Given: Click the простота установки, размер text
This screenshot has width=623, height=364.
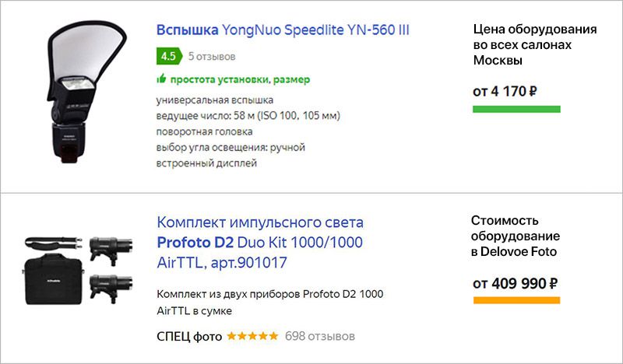Looking at the screenshot, I should [x=241, y=79].
